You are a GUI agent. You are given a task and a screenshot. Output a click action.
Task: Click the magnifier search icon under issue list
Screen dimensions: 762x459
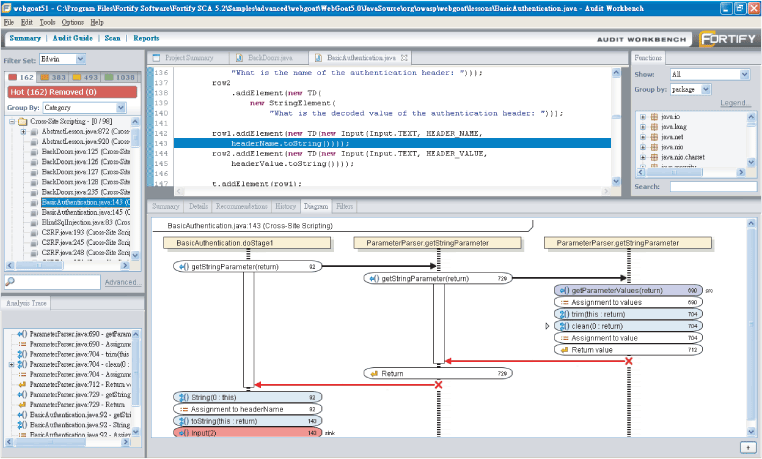tap(10, 281)
